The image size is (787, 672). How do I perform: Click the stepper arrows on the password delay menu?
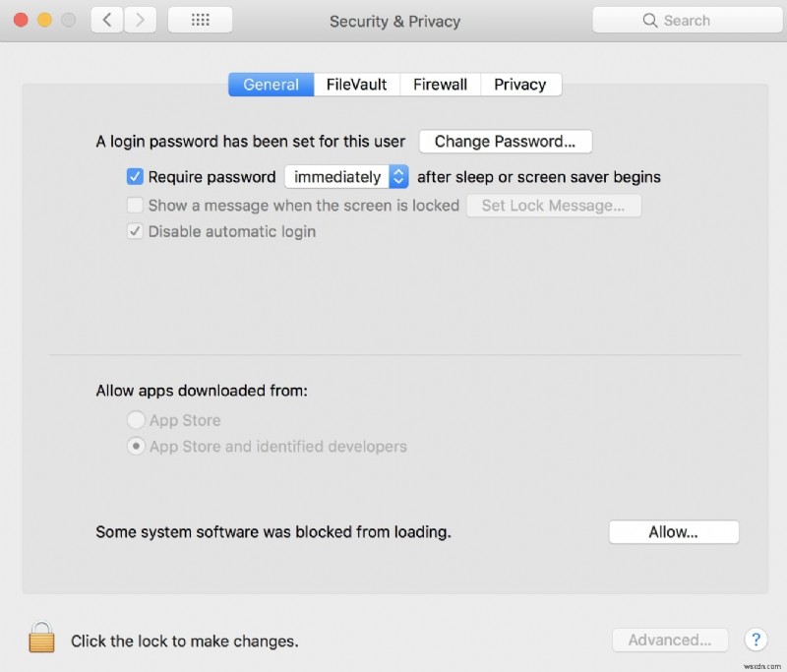point(397,177)
